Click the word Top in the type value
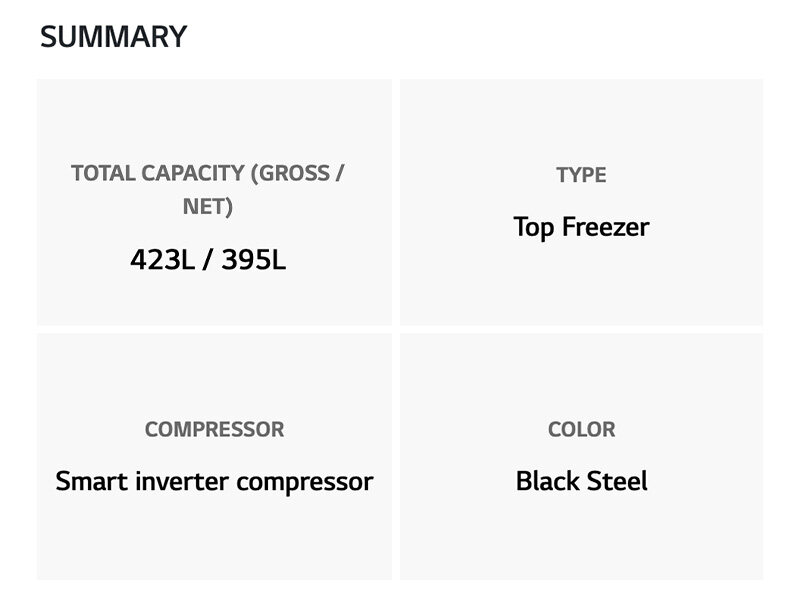This screenshot has height=599, width=800. (x=533, y=227)
